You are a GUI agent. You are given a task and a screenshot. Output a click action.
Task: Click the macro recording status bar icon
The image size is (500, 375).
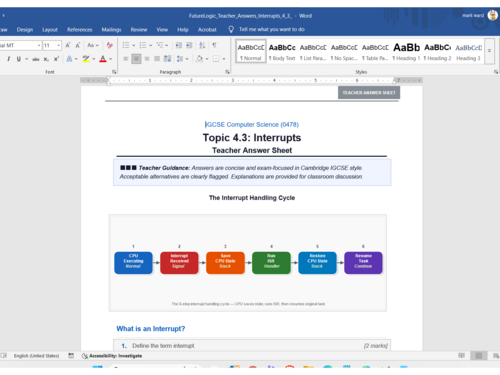pyautogui.click(x=71, y=356)
